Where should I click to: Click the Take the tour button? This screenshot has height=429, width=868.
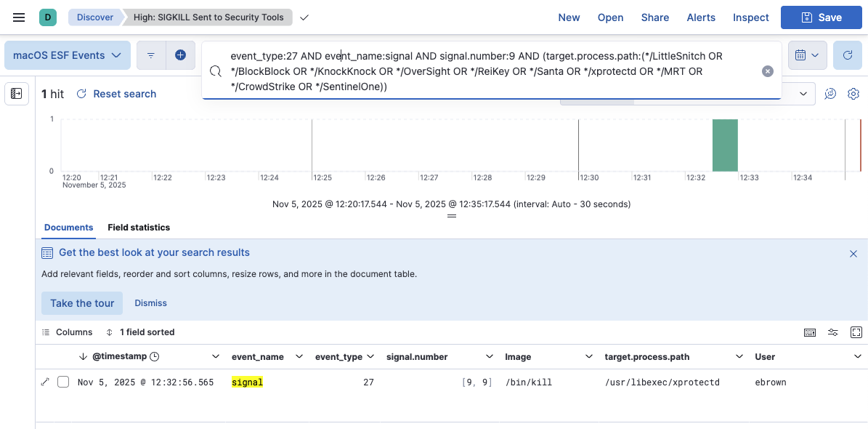pos(82,303)
